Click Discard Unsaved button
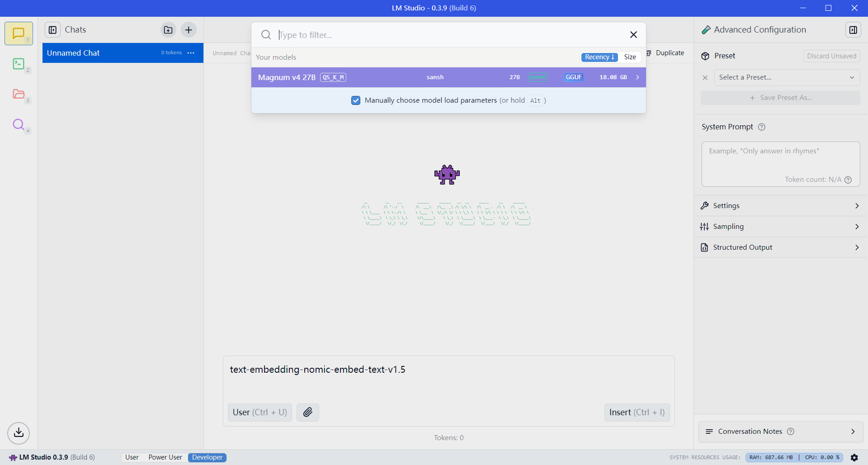The height and width of the screenshot is (465, 868). click(832, 56)
